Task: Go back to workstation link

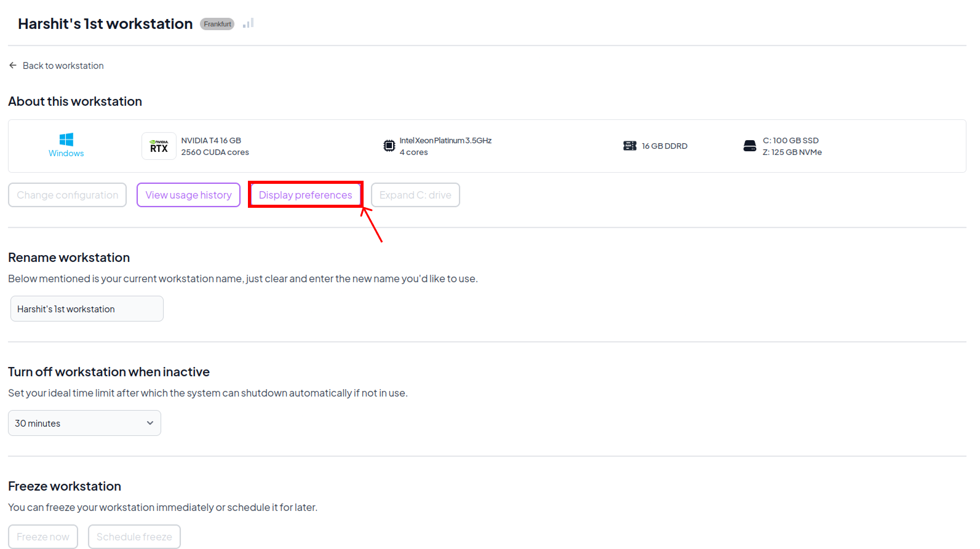Action: [63, 66]
